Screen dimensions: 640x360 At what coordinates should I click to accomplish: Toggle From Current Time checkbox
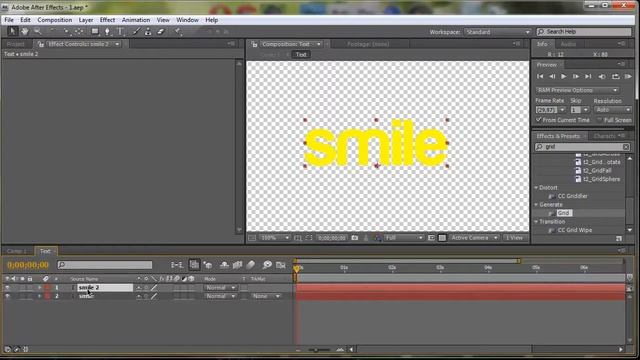539,120
